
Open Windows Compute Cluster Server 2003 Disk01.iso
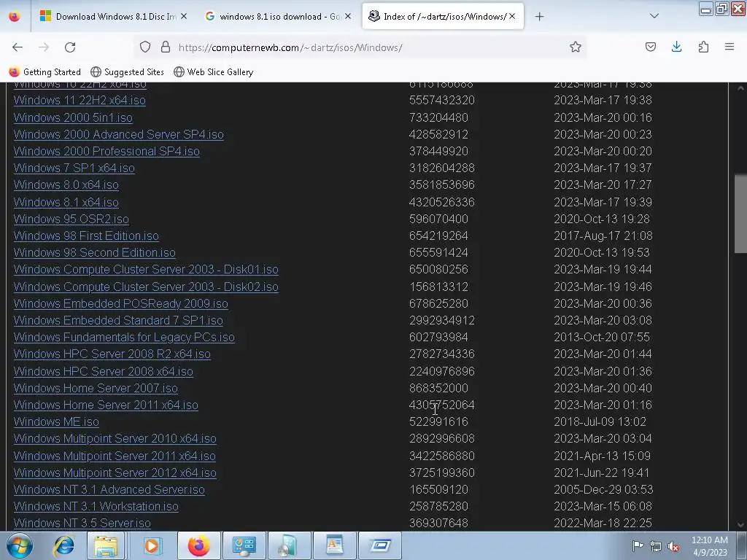point(146,270)
